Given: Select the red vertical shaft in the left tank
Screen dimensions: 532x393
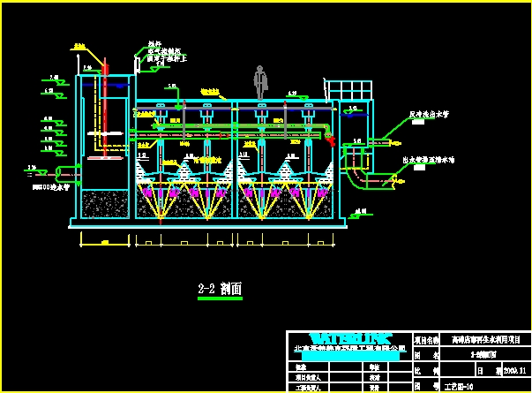Looking at the screenshot, I should click(105, 108).
